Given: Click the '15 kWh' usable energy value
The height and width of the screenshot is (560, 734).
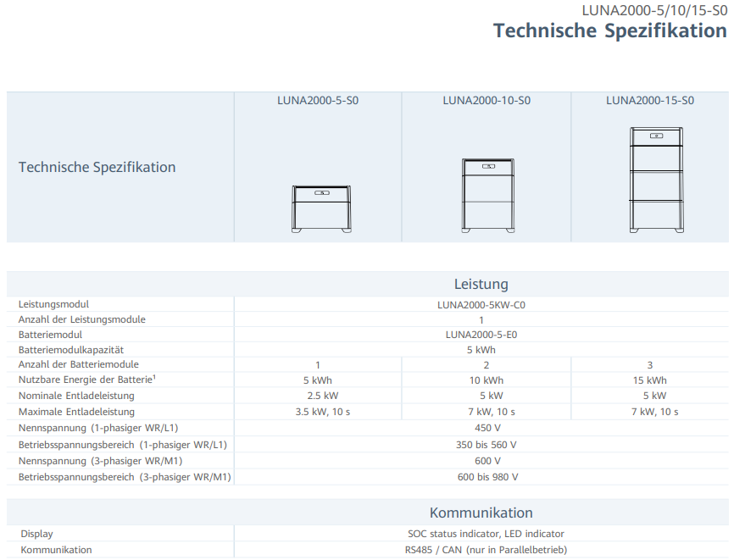Looking at the screenshot, I should (x=649, y=380).
